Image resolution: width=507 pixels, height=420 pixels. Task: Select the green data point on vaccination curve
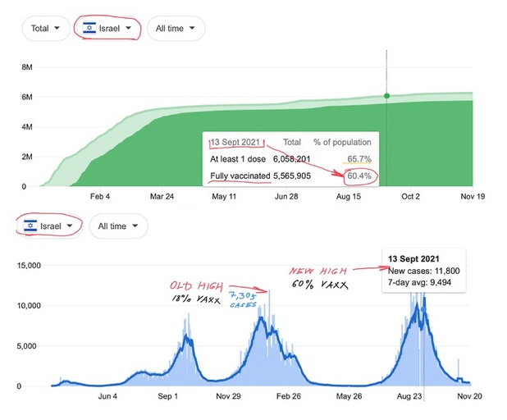click(386, 96)
